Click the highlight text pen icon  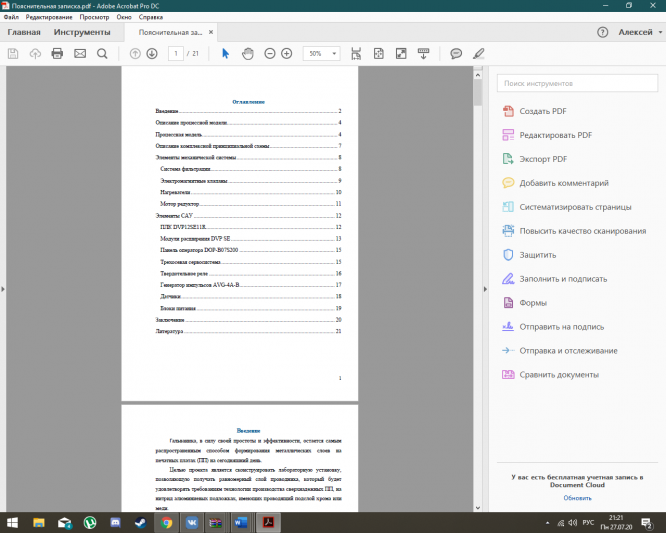(x=480, y=53)
